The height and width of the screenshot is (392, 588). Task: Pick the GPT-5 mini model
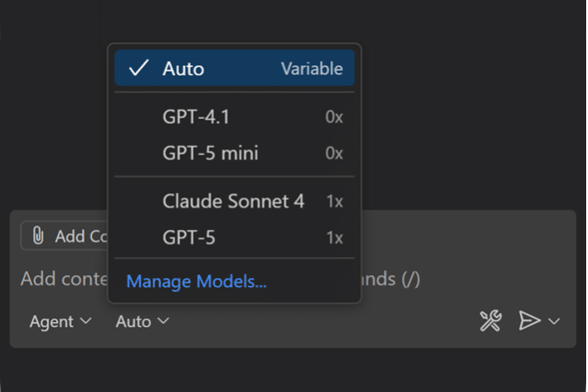point(234,153)
